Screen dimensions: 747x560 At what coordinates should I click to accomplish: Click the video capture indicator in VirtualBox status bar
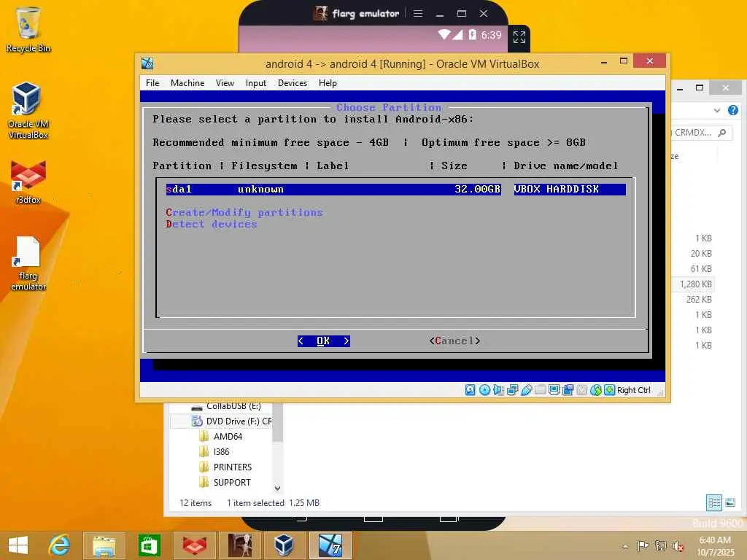(568, 390)
